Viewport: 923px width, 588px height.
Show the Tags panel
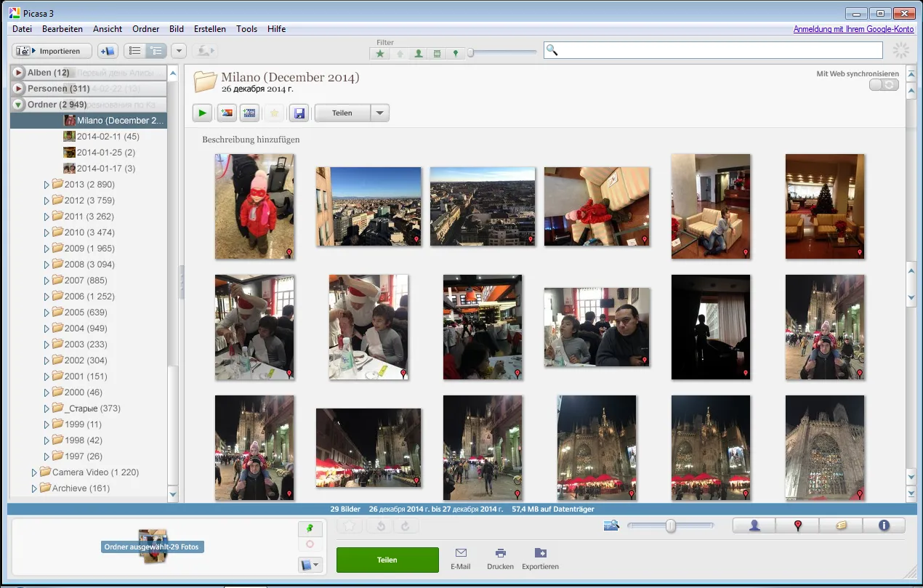[841, 525]
